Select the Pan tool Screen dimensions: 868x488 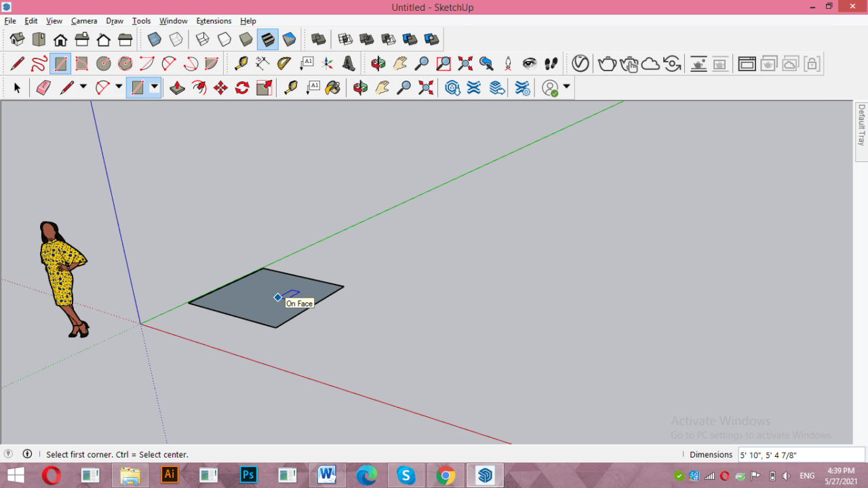(381, 87)
